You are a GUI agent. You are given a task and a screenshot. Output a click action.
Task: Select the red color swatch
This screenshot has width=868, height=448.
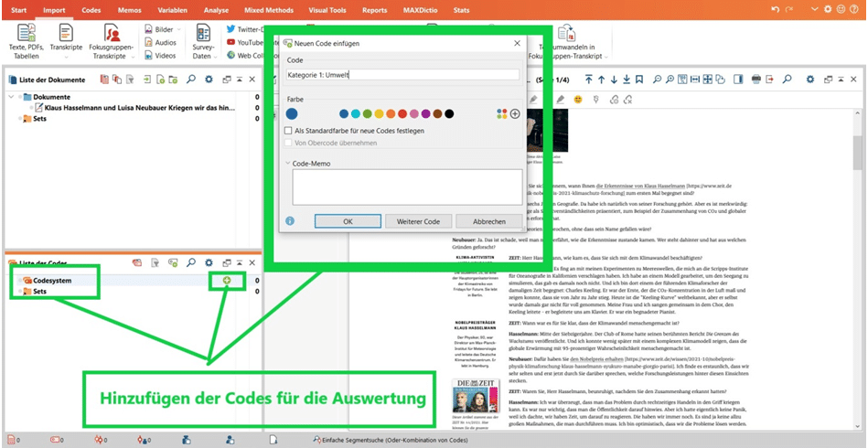pos(402,114)
